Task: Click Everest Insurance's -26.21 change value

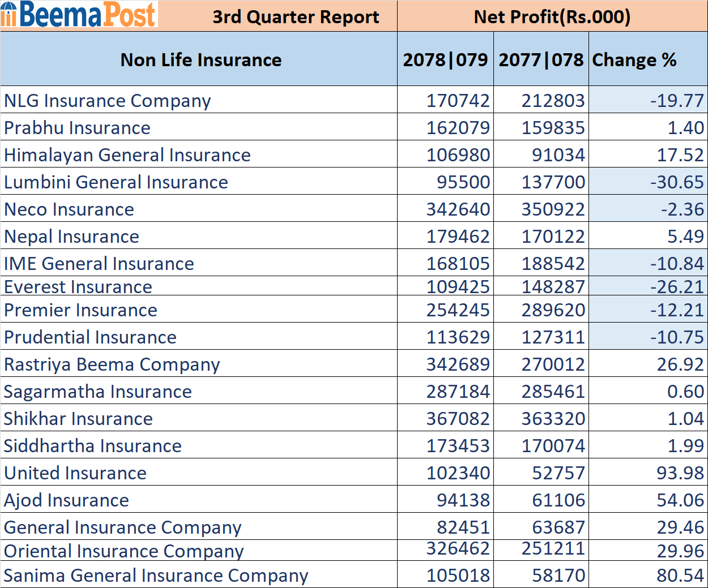Action: 676,287
